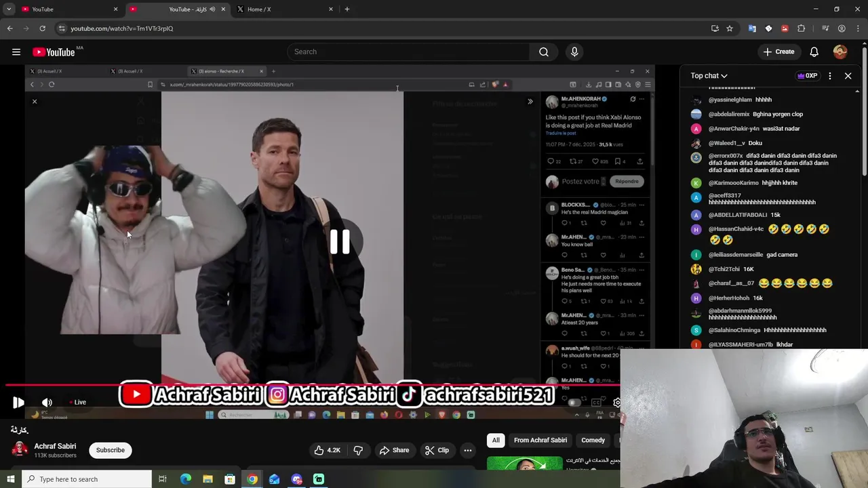Select the From Achraf Sabiri chip

click(x=540, y=440)
